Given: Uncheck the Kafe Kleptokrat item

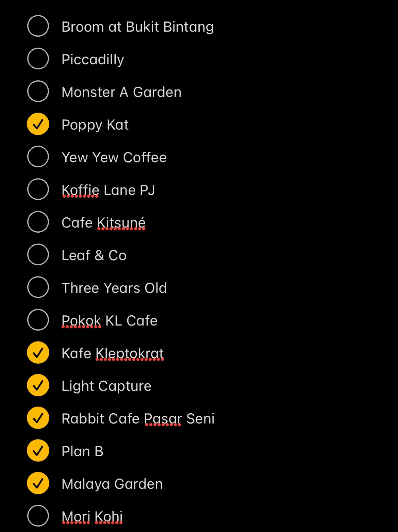Looking at the screenshot, I should [38, 353].
